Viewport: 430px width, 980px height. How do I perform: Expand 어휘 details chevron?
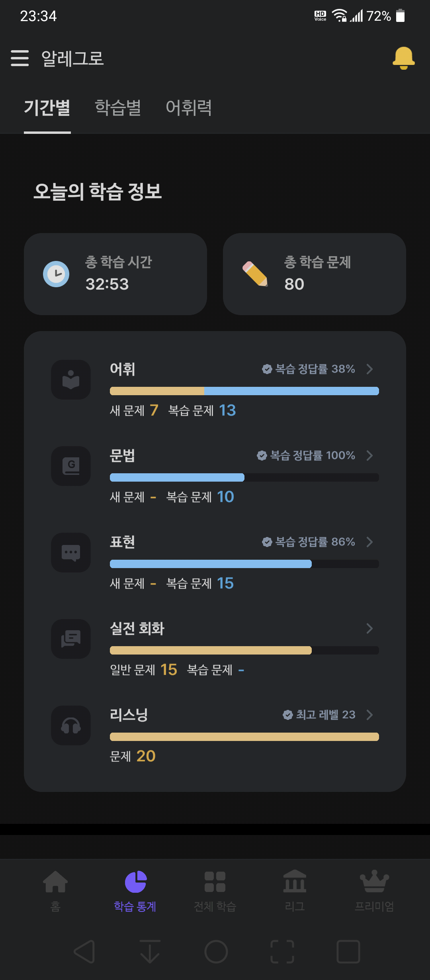pyautogui.click(x=369, y=369)
